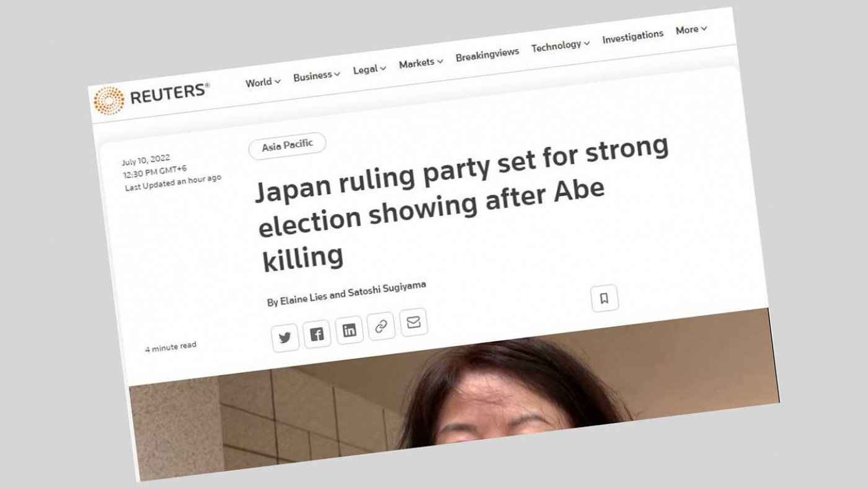This screenshot has height=489, width=868.
Task: Select the Asia Pacific tag
Action: click(x=287, y=146)
